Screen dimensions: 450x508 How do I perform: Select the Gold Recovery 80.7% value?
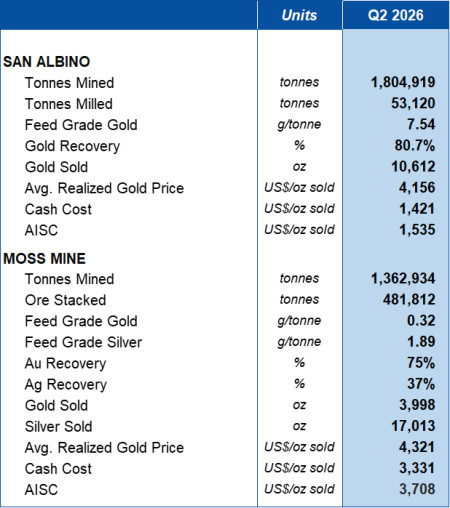click(x=415, y=145)
